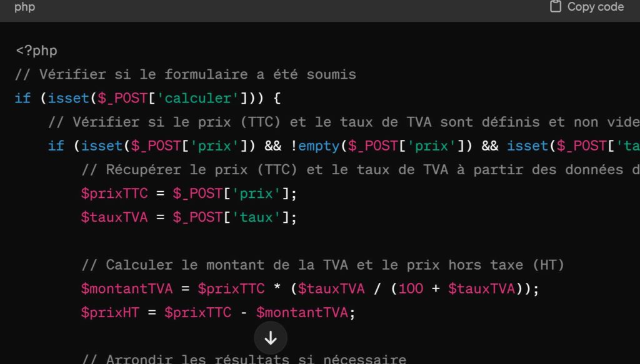The image size is (640, 364).
Task: Select the 'taux' string in the assignment
Action: [x=256, y=217]
